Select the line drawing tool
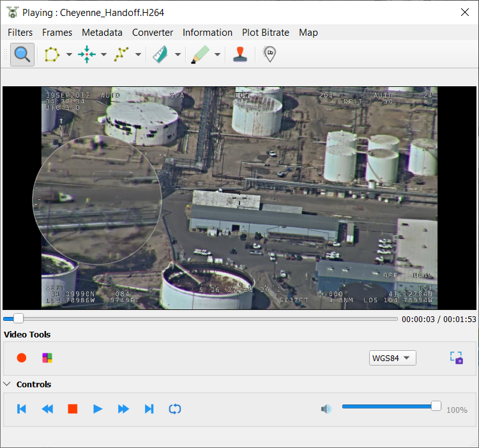The height and width of the screenshot is (448, 479). (x=121, y=55)
